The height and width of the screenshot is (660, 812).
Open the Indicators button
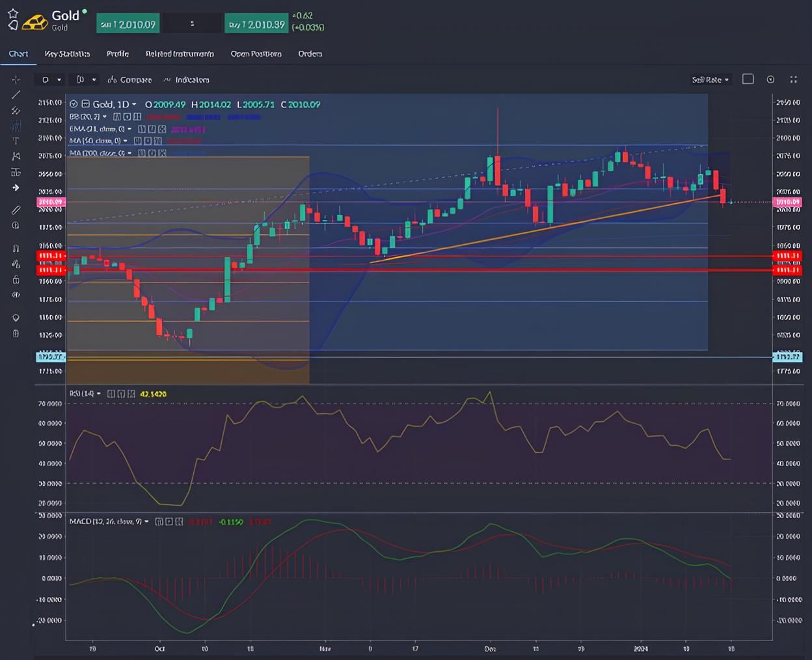pos(186,79)
